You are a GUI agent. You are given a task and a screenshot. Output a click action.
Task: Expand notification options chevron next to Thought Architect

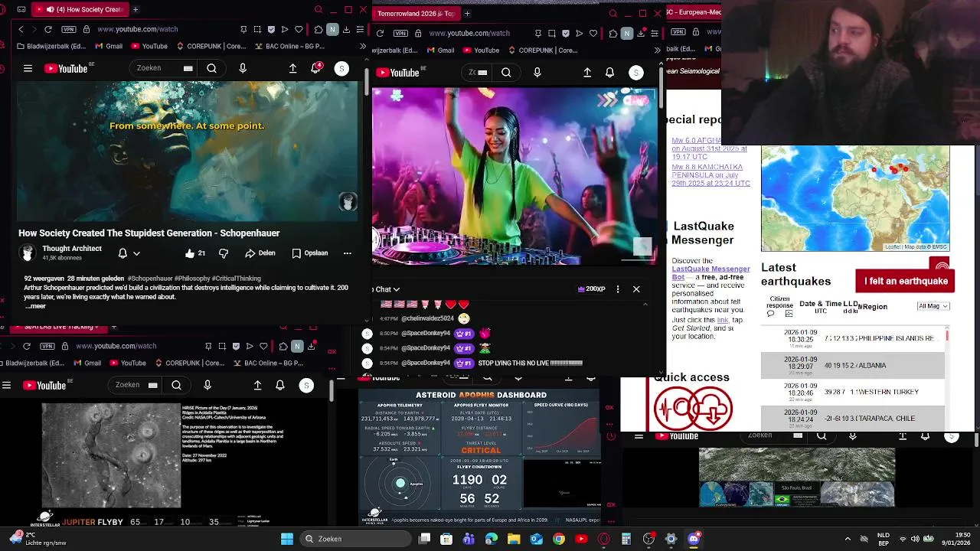136,253
